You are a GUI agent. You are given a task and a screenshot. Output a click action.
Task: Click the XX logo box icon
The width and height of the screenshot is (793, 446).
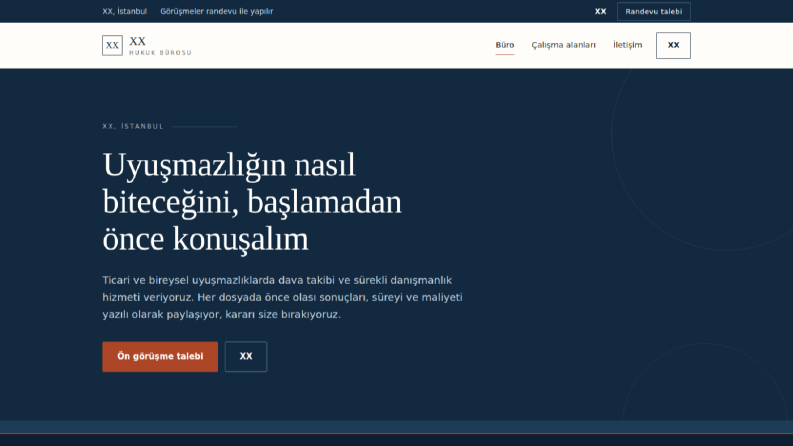tap(112, 45)
